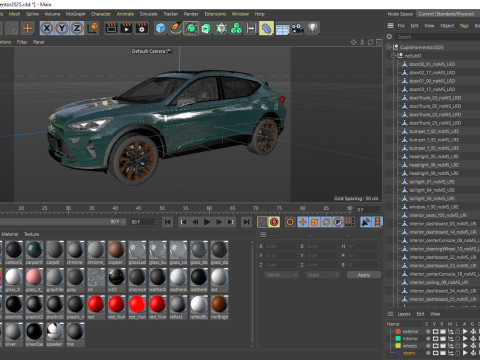Collapse the noSubD tree node
The height and width of the screenshot is (360, 480).
pyautogui.click(x=394, y=56)
